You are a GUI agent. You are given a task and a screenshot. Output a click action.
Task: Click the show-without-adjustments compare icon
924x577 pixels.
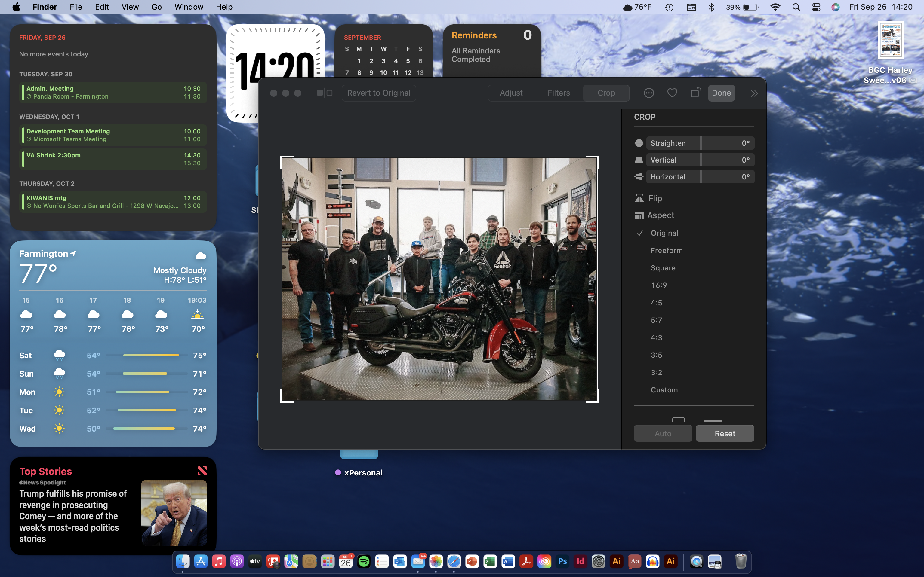325,93
